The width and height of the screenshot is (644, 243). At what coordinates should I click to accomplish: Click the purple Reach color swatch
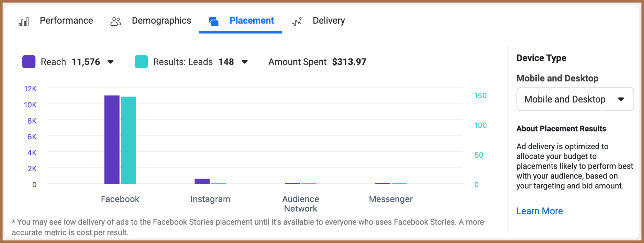tap(29, 62)
